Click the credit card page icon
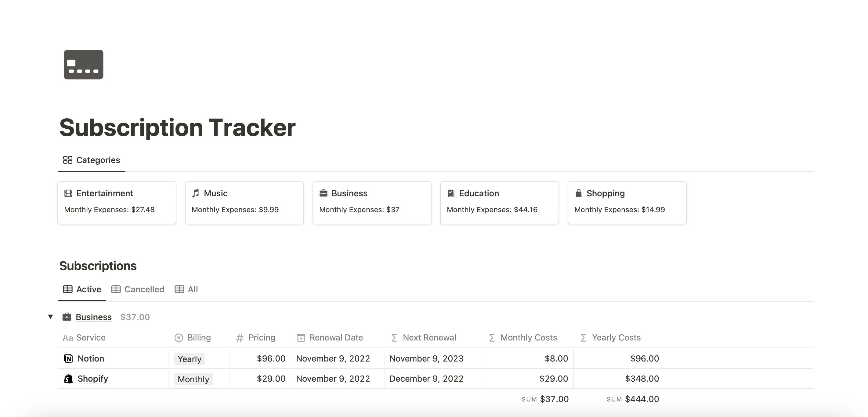Viewport: 868px width, 417px height. (84, 65)
